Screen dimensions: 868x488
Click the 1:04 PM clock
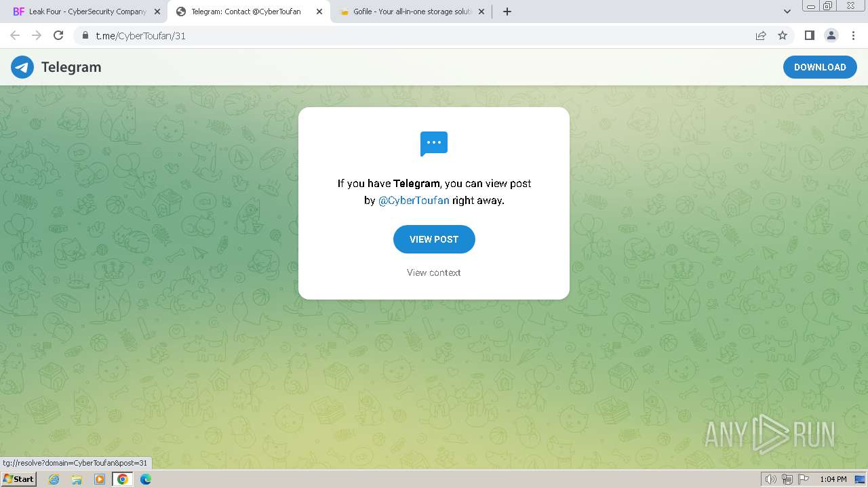point(833,479)
